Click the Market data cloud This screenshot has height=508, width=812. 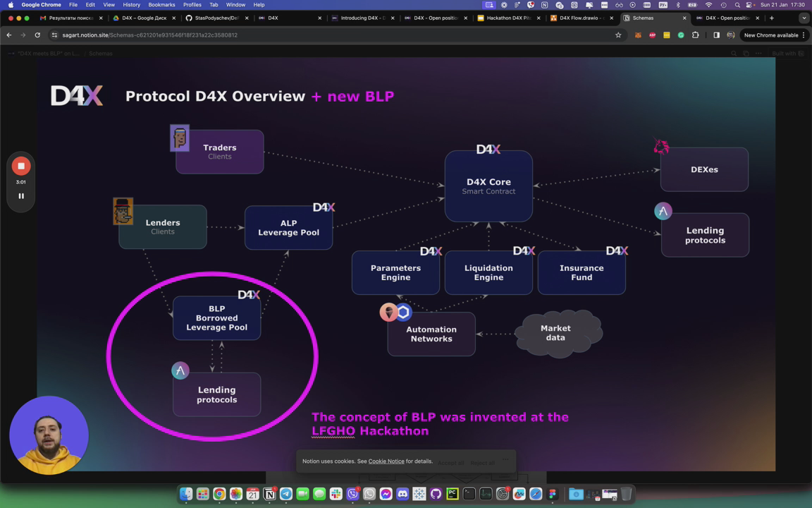[558, 333]
